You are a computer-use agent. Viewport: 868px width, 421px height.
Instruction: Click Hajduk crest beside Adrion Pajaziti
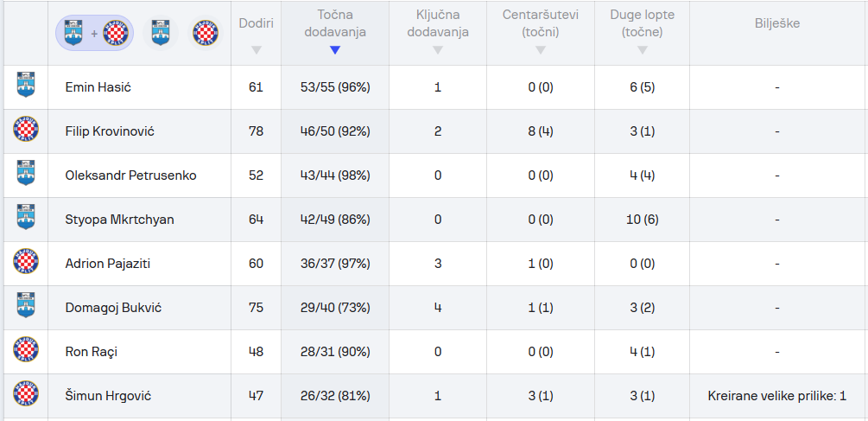(x=26, y=261)
